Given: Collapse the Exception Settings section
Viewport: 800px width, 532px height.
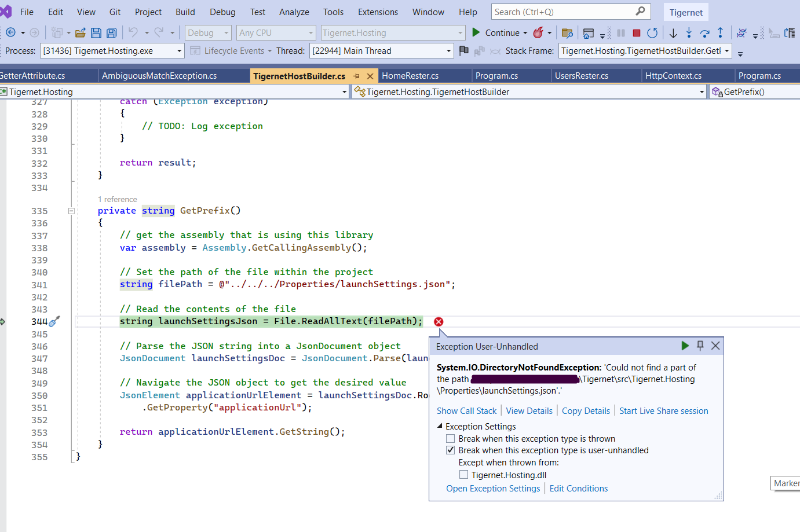Looking at the screenshot, I should point(439,426).
